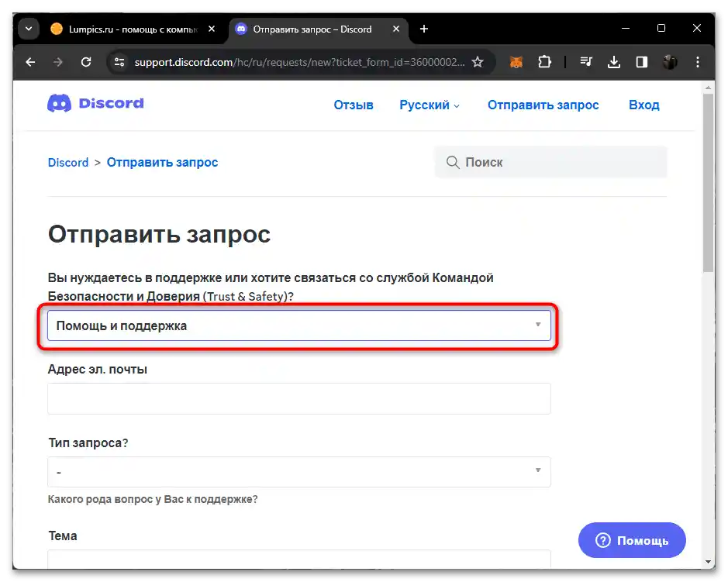Toggle the site information icon in address bar
This screenshot has height=582, width=728.
coord(119,62)
